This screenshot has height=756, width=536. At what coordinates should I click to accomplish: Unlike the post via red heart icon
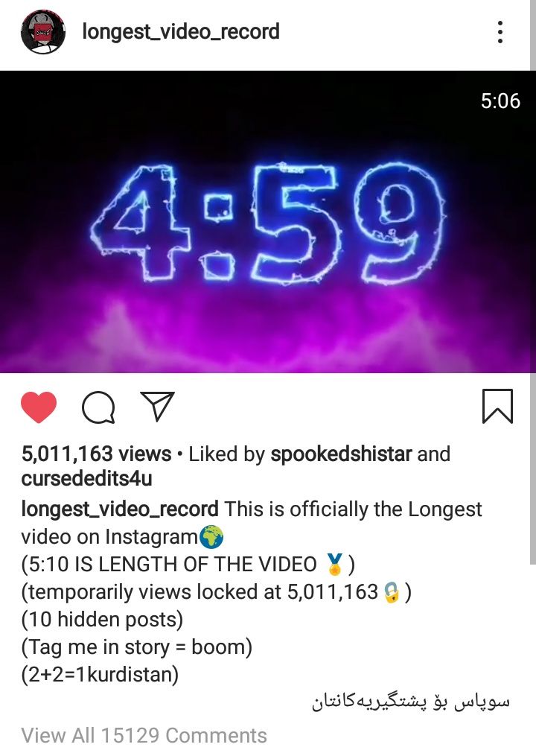point(39,407)
